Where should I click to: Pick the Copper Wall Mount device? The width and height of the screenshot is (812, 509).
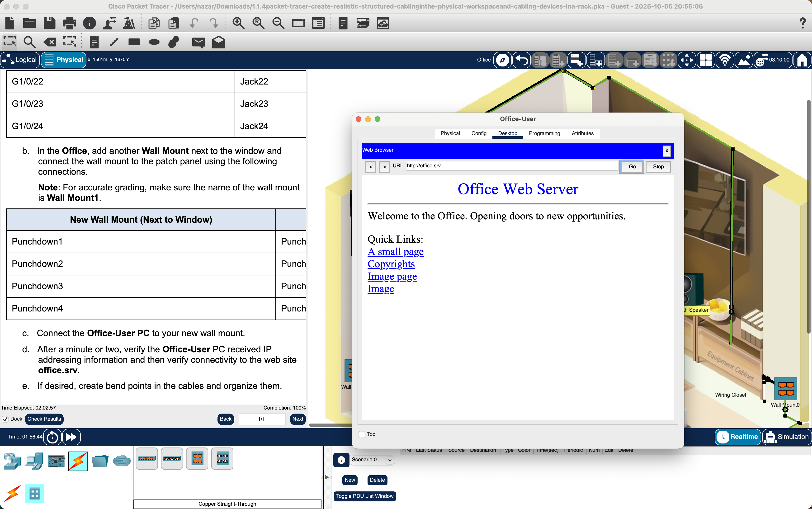(x=197, y=458)
